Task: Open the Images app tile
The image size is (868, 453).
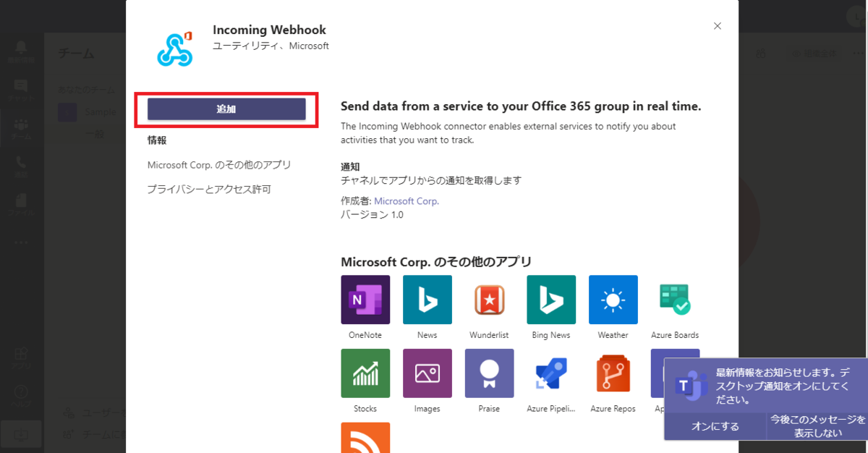Action: [x=427, y=373]
